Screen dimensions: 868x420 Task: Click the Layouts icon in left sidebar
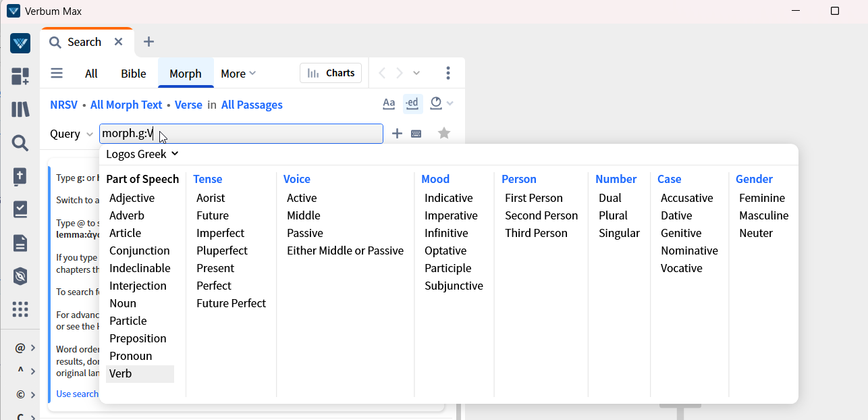point(20,76)
